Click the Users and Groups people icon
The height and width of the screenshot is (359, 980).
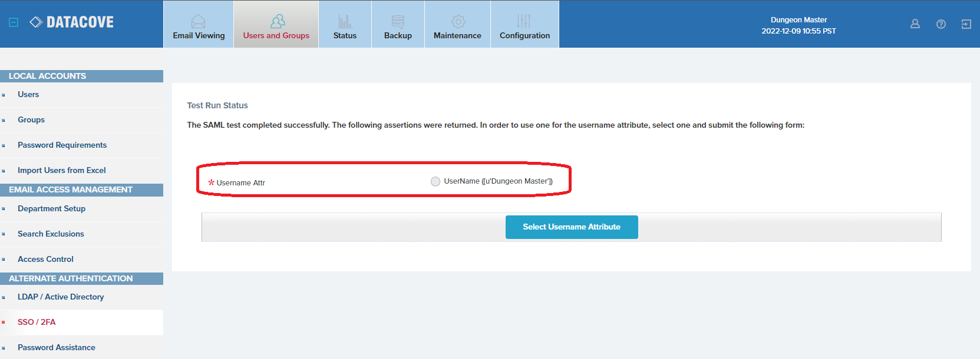tap(277, 22)
